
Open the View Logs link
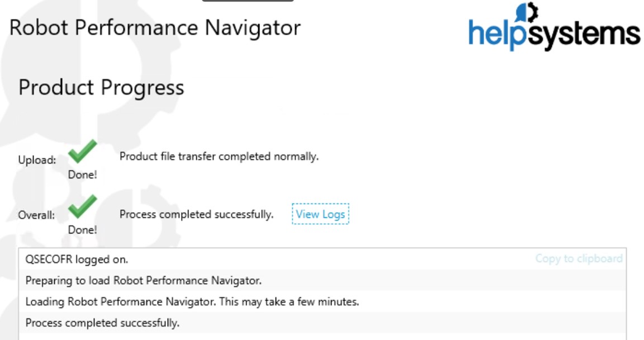[320, 214]
